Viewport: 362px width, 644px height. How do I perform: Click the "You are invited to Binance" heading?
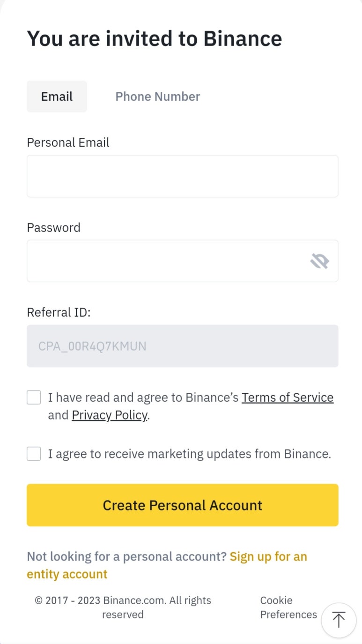tap(155, 38)
